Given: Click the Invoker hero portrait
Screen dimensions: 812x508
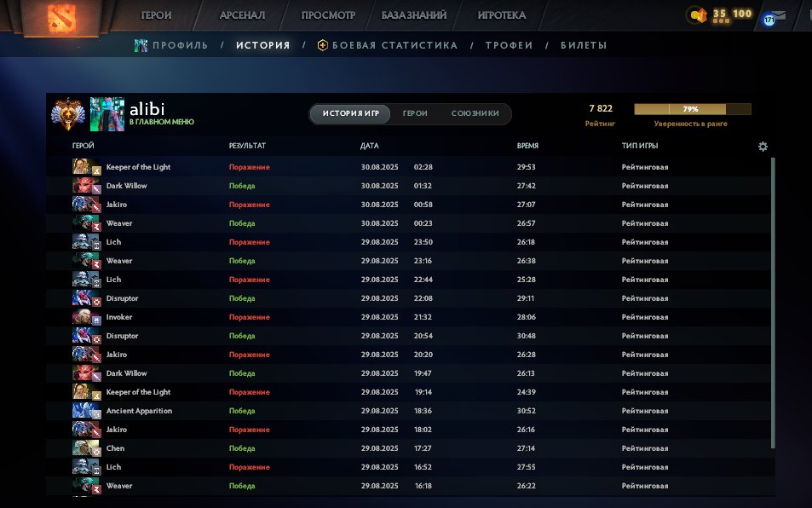Looking at the screenshot, I should [x=81, y=317].
